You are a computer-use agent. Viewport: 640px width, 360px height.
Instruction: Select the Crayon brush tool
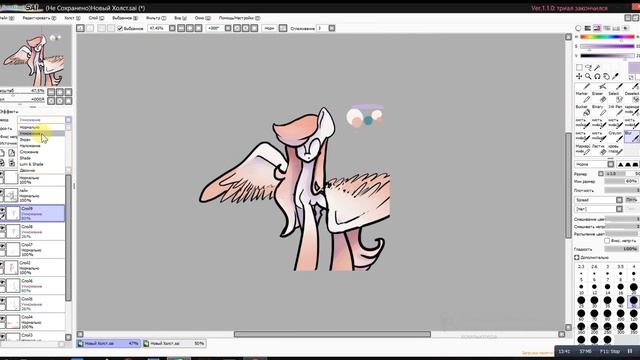pos(615,136)
